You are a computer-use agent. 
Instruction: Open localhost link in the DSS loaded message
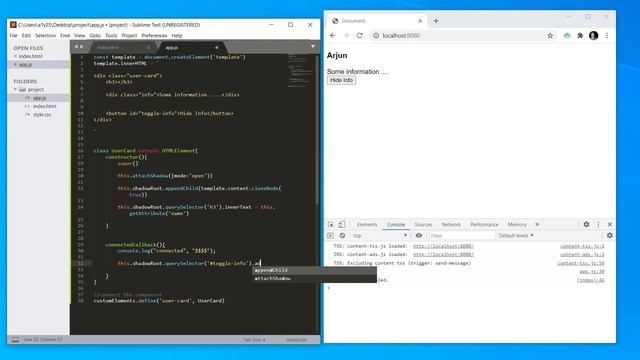click(x=443, y=255)
